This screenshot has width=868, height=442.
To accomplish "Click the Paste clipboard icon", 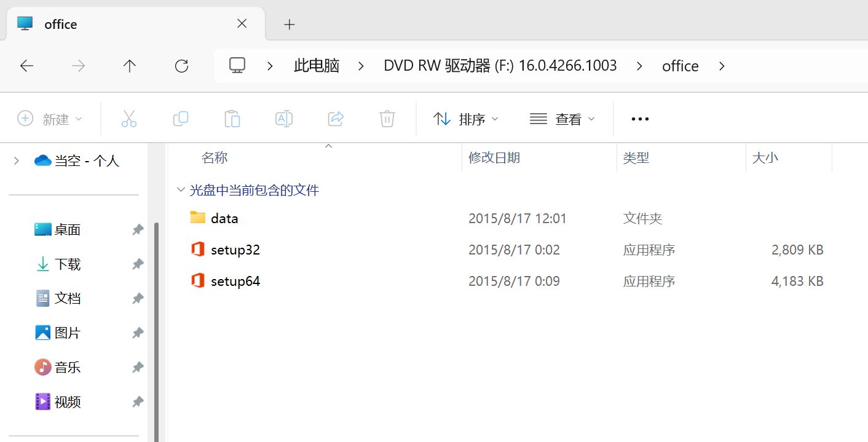I will 232,119.
